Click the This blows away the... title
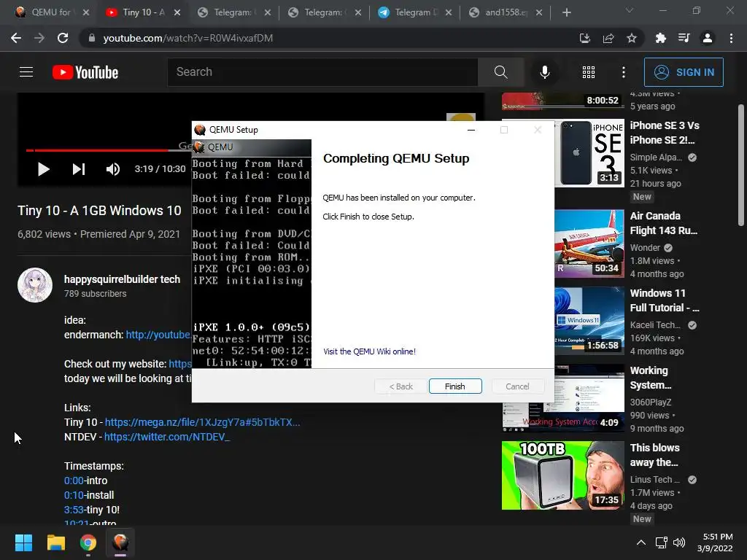 click(x=654, y=455)
